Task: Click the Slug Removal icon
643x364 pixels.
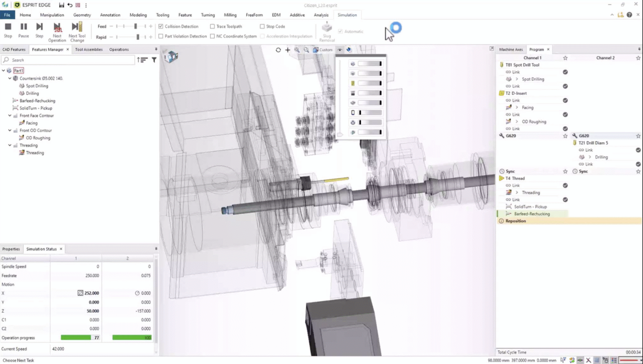Action: pyautogui.click(x=326, y=28)
